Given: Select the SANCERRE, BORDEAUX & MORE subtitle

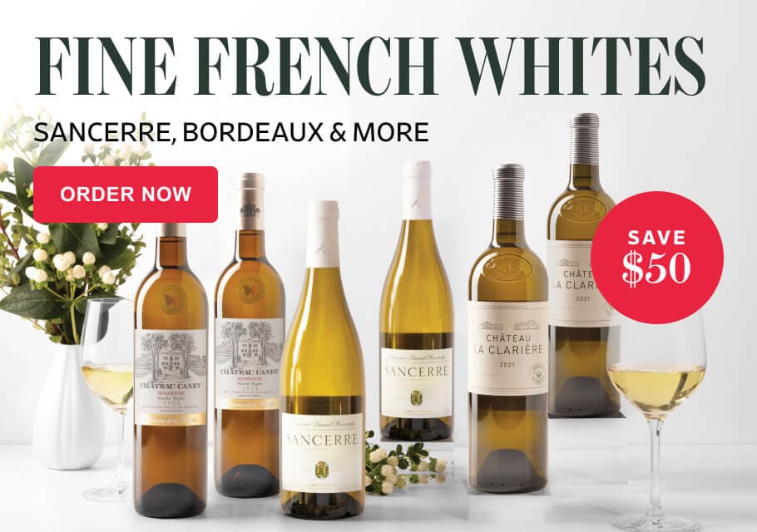Looking at the screenshot, I should pos(231,131).
